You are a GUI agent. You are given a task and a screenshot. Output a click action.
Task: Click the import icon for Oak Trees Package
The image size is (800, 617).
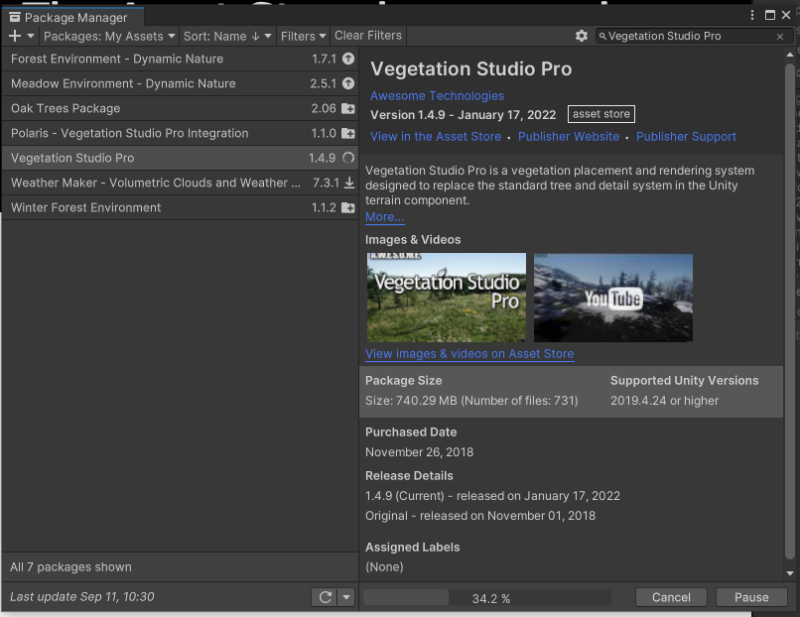[x=348, y=109]
